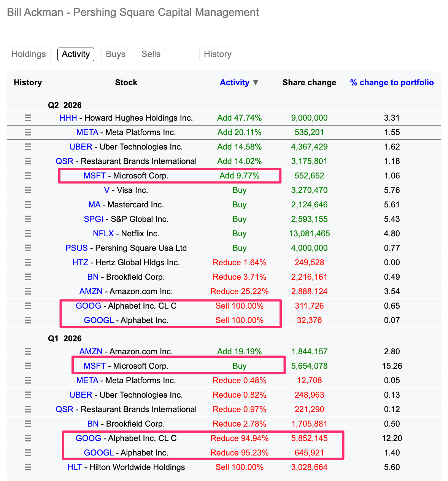The height and width of the screenshot is (481, 448).
Task: Open the HHH ticker link
Action: point(68,118)
